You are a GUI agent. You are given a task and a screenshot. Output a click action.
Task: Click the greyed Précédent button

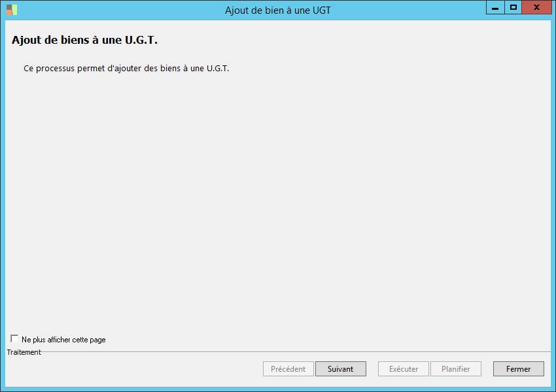[x=288, y=368]
